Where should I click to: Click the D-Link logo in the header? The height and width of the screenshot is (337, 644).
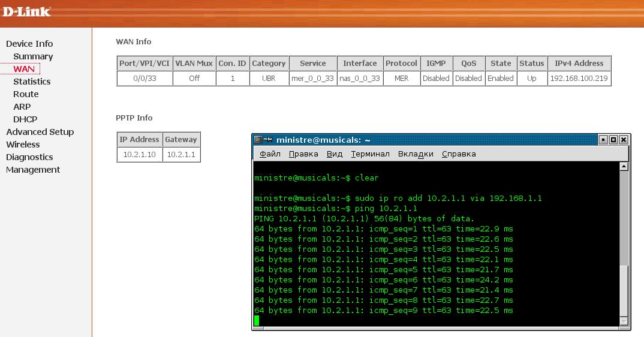click(26, 11)
